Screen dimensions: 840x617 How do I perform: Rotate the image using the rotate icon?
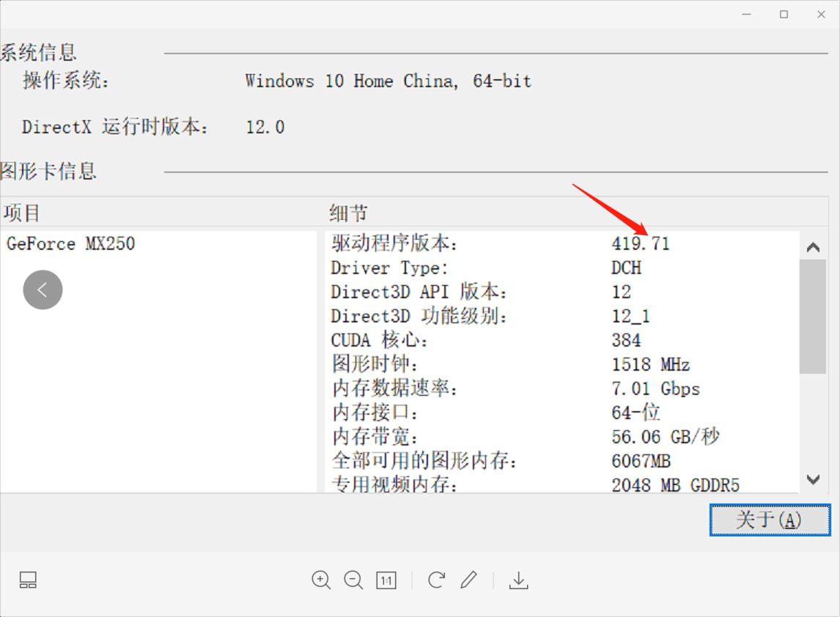pos(435,580)
